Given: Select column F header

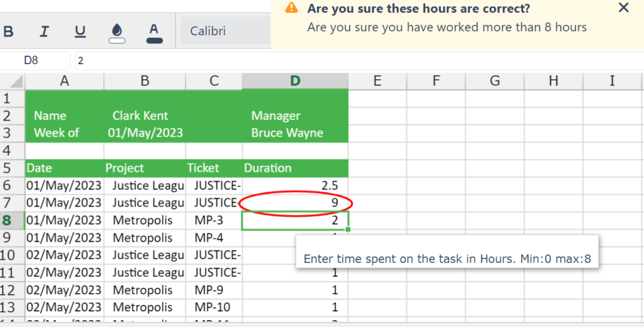Looking at the screenshot, I should click(x=436, y=81).
